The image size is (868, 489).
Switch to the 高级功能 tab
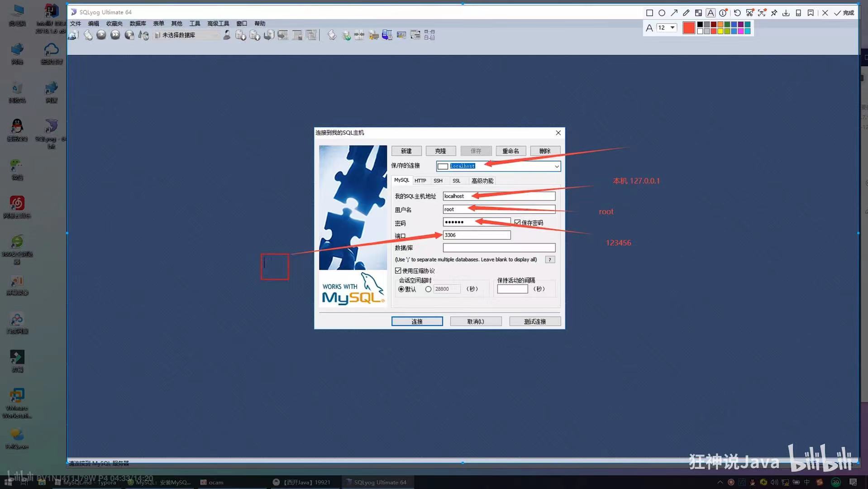point(482,181)
